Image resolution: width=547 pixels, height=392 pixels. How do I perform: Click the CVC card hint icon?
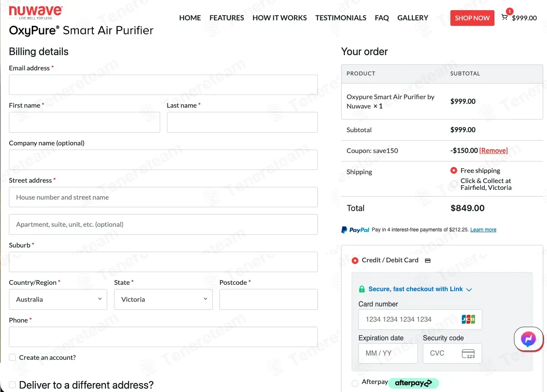point(468,353)
